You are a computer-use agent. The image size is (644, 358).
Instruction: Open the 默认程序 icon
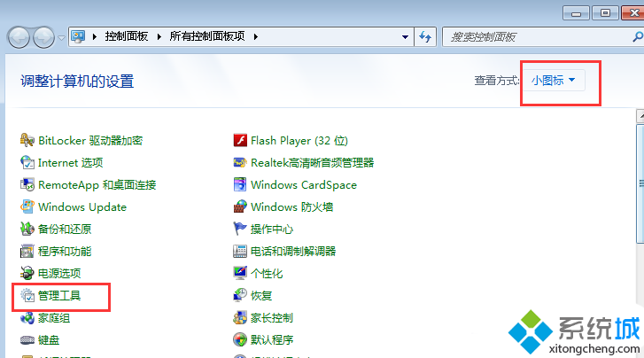pyautogui.click(x=240, y=340)
